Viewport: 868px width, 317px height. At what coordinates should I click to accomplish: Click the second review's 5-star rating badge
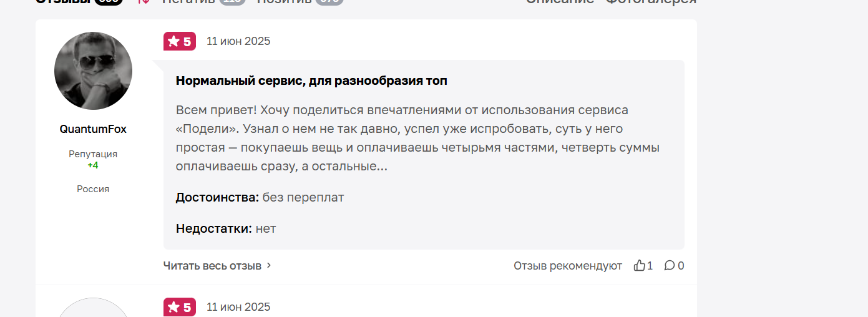[180, 307]
